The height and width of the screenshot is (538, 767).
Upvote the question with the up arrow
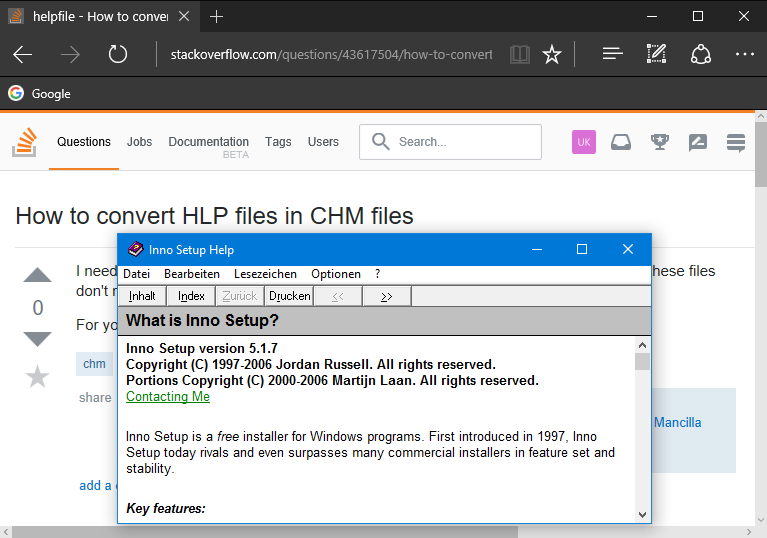coord(37,275)
